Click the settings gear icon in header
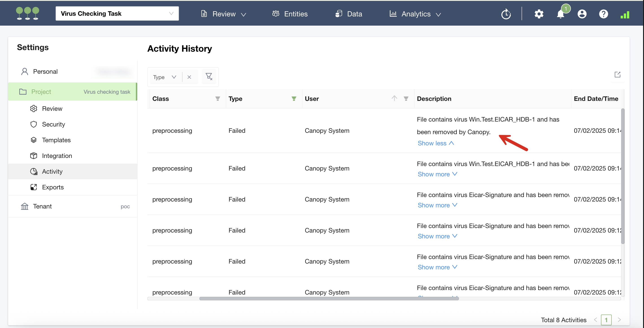Image resolution: width=644 pixels, height=328 pixels. (x=539, y=14)
